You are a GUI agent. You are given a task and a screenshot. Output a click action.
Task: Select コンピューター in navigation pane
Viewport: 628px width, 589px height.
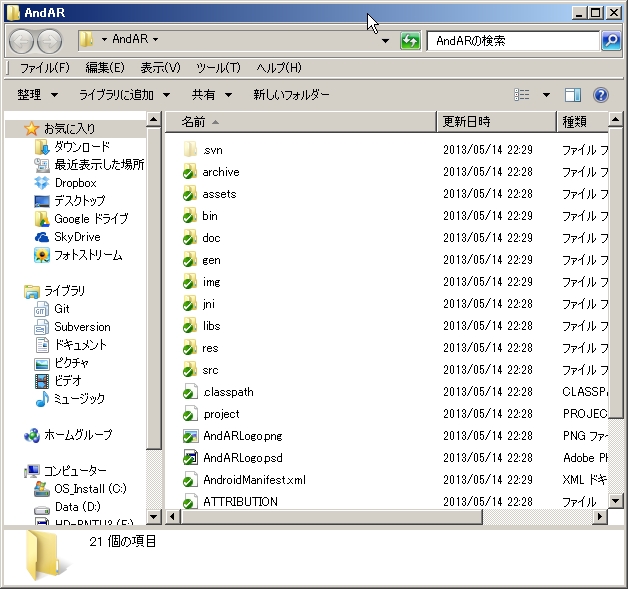(x=75, y=471)
